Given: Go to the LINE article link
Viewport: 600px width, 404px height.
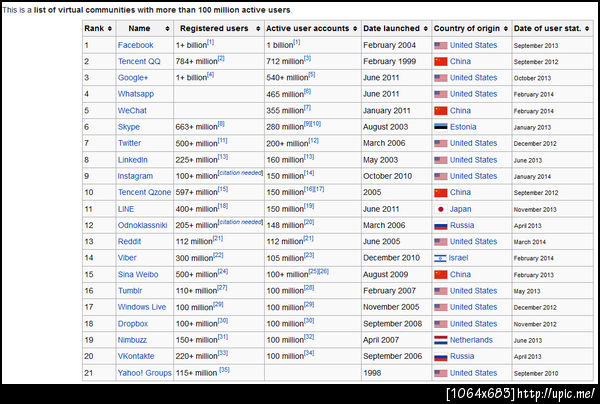Looking at the screenshot, I should click(126, 209).
